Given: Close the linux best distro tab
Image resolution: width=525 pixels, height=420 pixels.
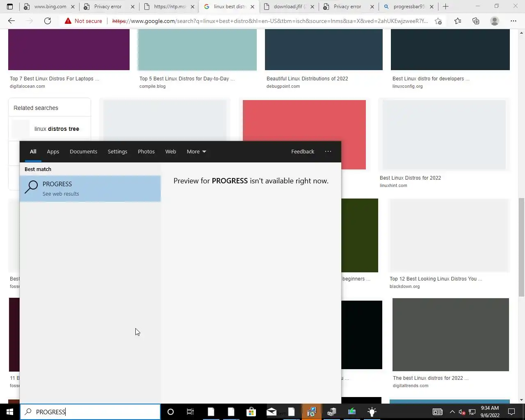Looking at the screenshot, I should tap(252, 7).
